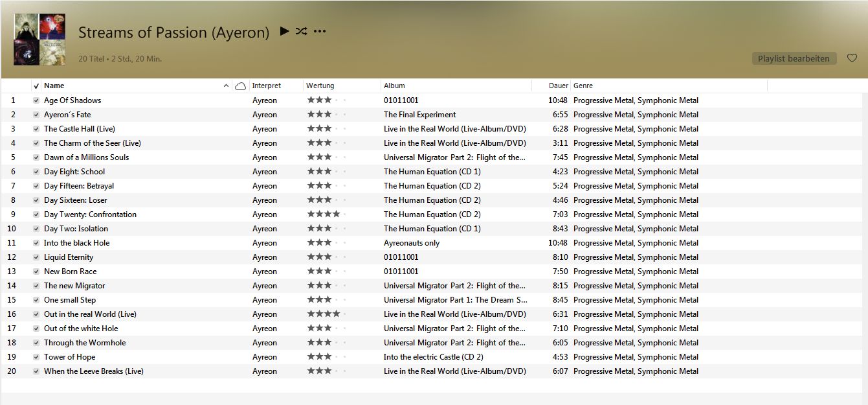This screenshot has height=405, width=868.
Task: Select Day Two: Isolation
Action: 76,229
